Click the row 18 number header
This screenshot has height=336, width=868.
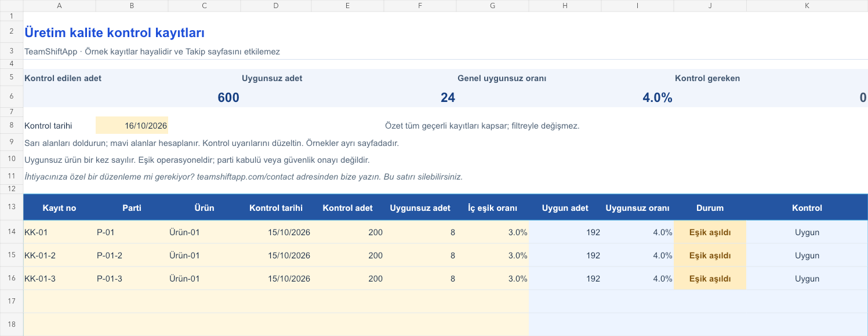pyautogui.click(x=12, y=324)
